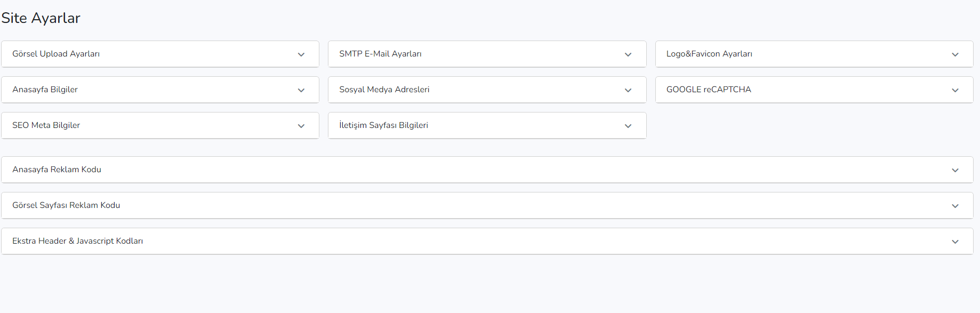Image resolution: width=980 pixels, height=313 pixels.
Task: Select the Anasayfa Bilgiler heading text
Action: (x=45, y=90)
